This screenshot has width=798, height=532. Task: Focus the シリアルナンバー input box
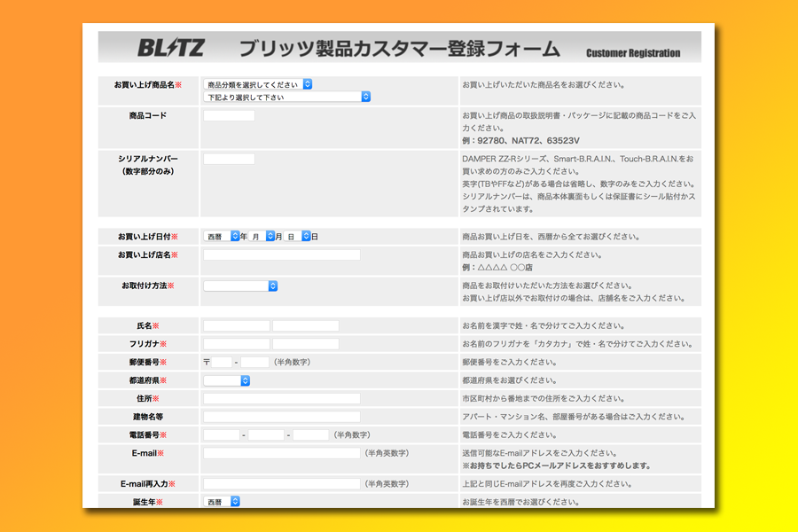229,159
